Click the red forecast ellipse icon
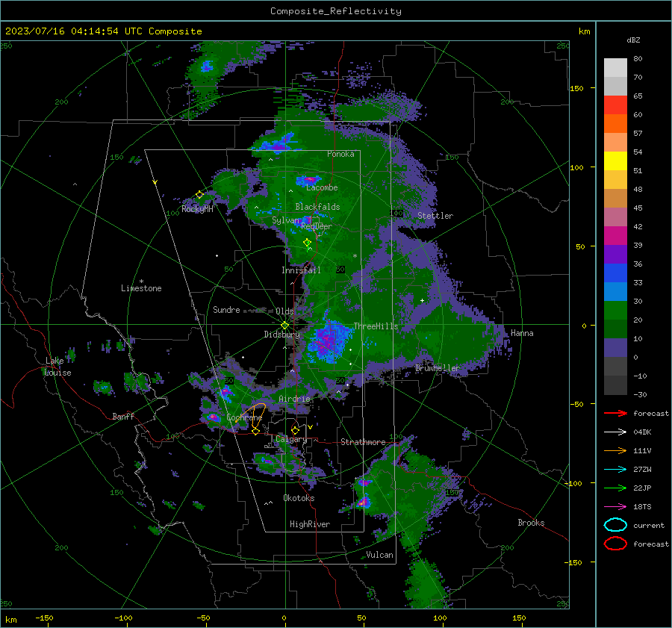Image resolution: width=672 pixels, height=628 pixels. point(615,544)
